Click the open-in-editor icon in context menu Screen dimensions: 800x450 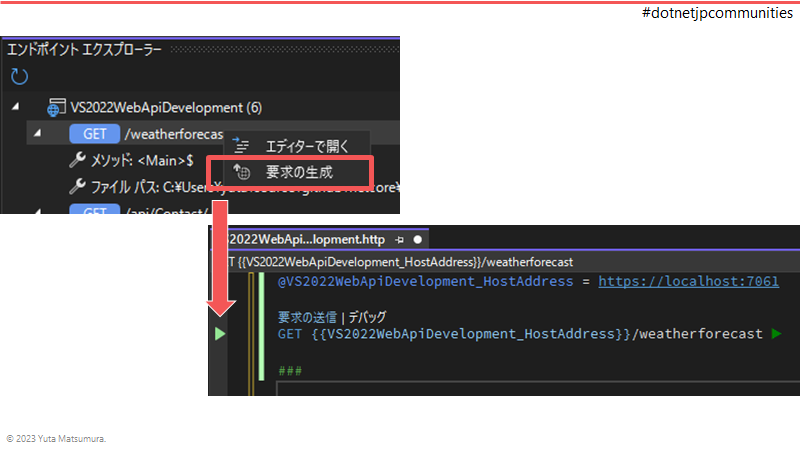tap(241, 145)
